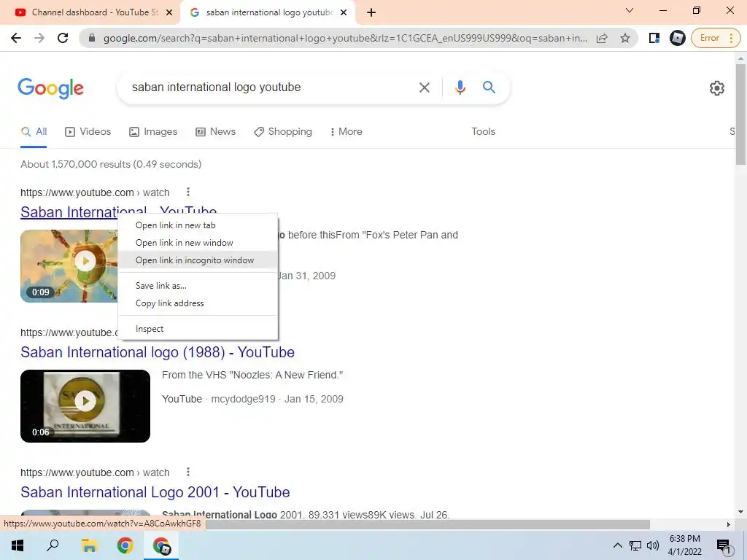Choose Open link in incognito window

(198, 260)
